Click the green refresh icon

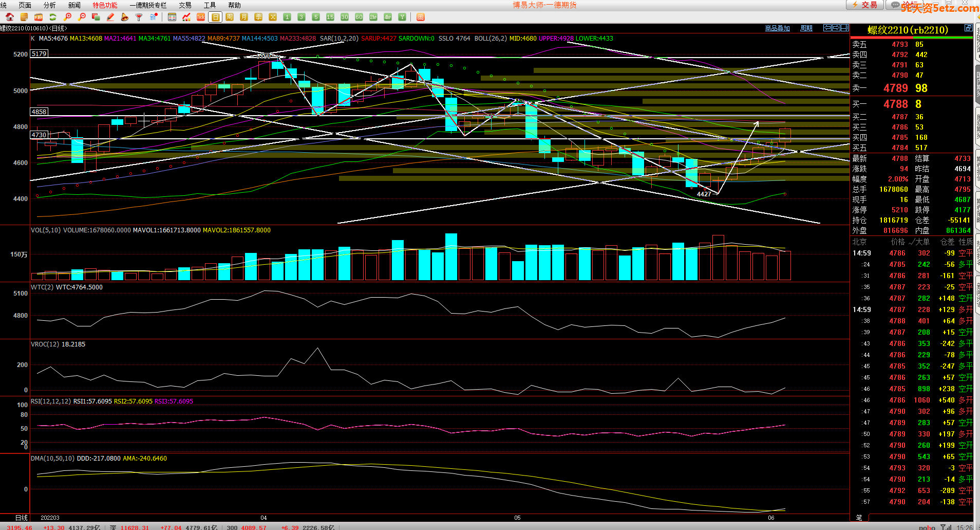point(53,17)
